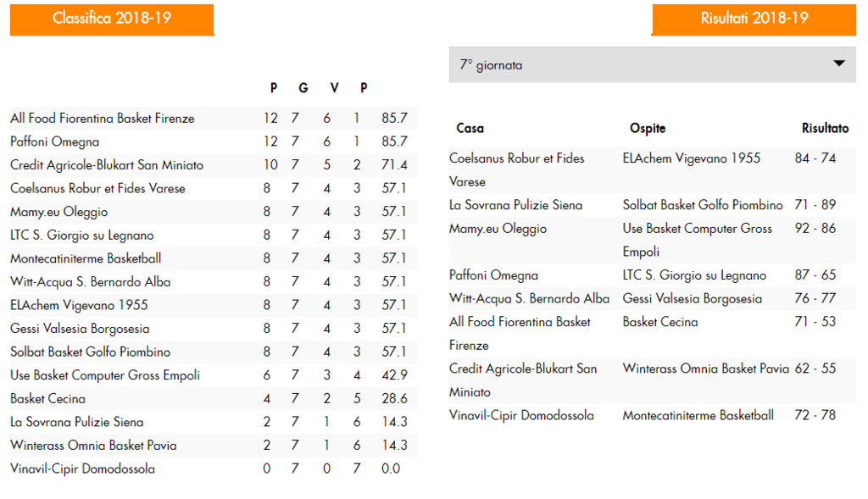The image size is (868, 499).
Task: Click the 76 - 77 result score
Action: pyautogui.click(x=815, y=298)
